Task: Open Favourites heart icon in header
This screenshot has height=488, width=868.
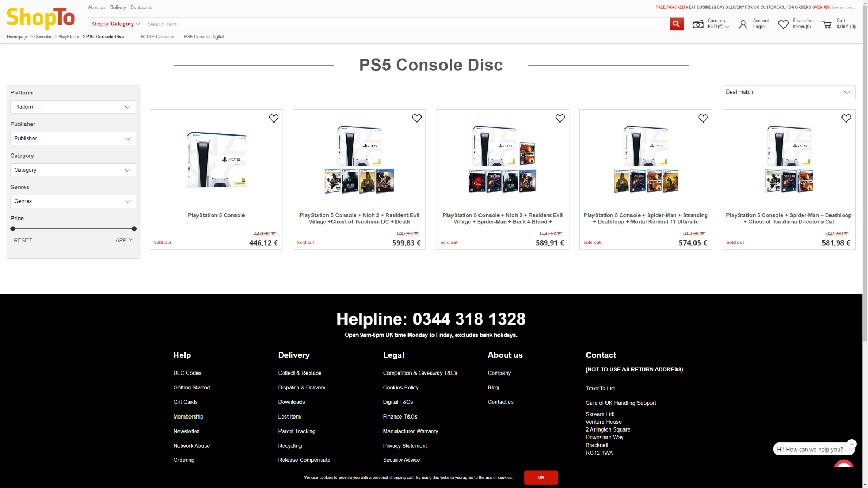Action: coord(783,24)
